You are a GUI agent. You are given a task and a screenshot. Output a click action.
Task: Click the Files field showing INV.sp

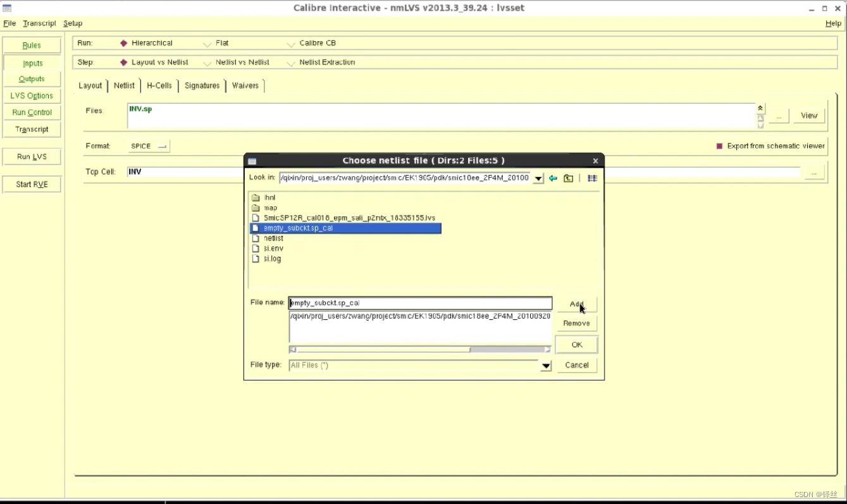coord(441,116)
